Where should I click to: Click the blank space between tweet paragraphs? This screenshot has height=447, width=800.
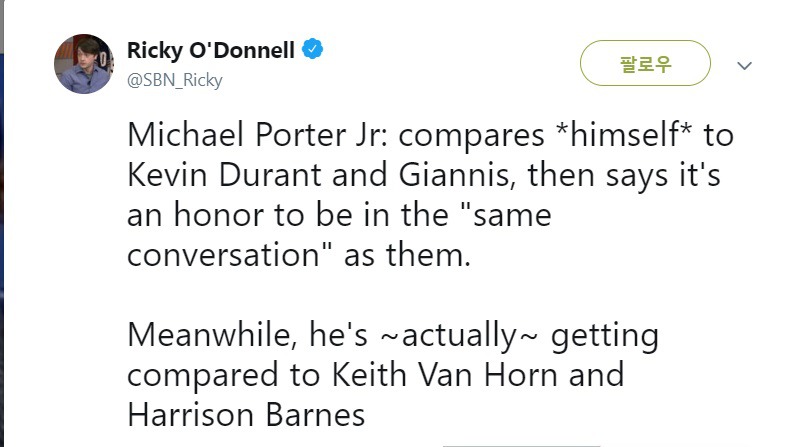[x=400, y=294]
